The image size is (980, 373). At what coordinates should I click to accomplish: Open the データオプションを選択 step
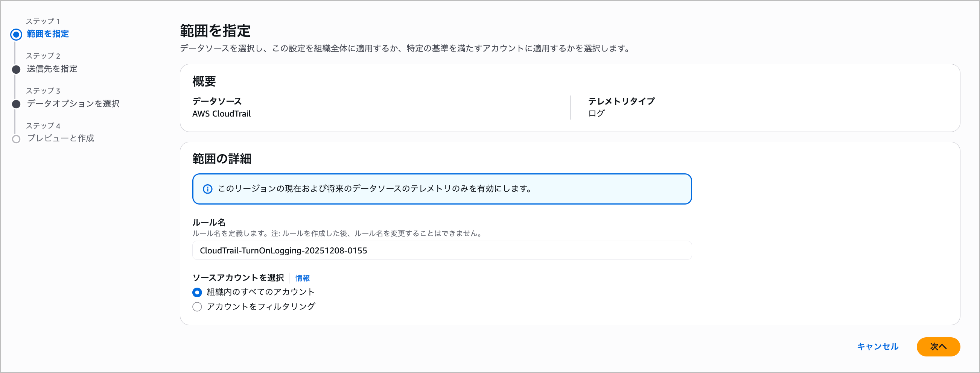(x=73, y=103)
